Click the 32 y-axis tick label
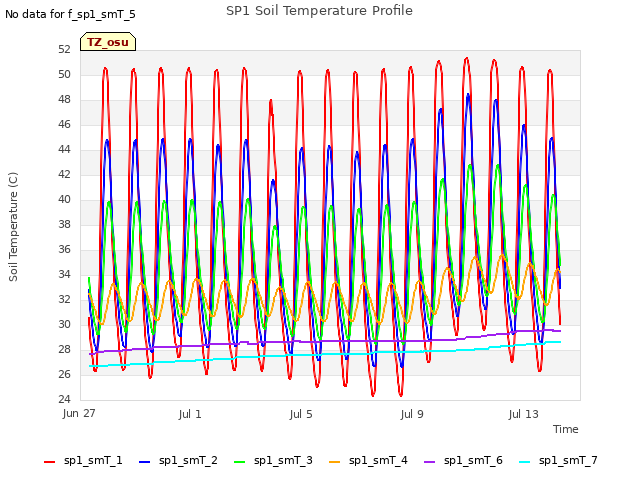This screenshot has width=640, height=480. pyautogui.click(x=64, y=299)
